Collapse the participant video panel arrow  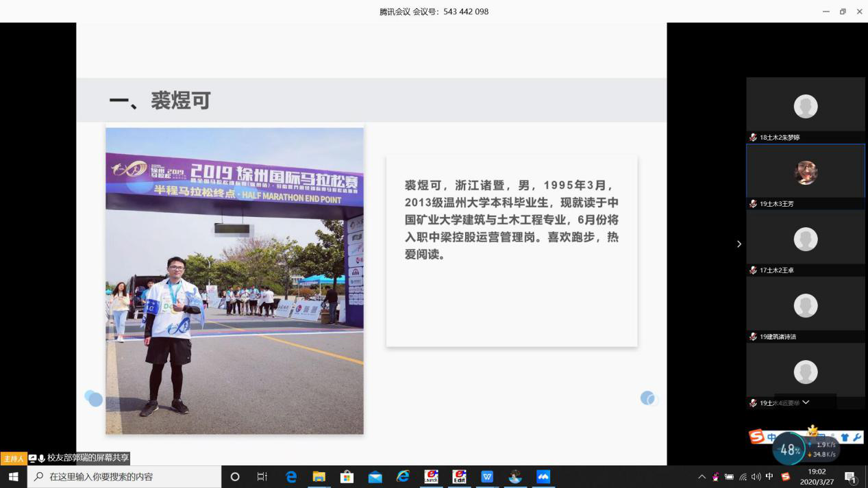pos(739,244)
